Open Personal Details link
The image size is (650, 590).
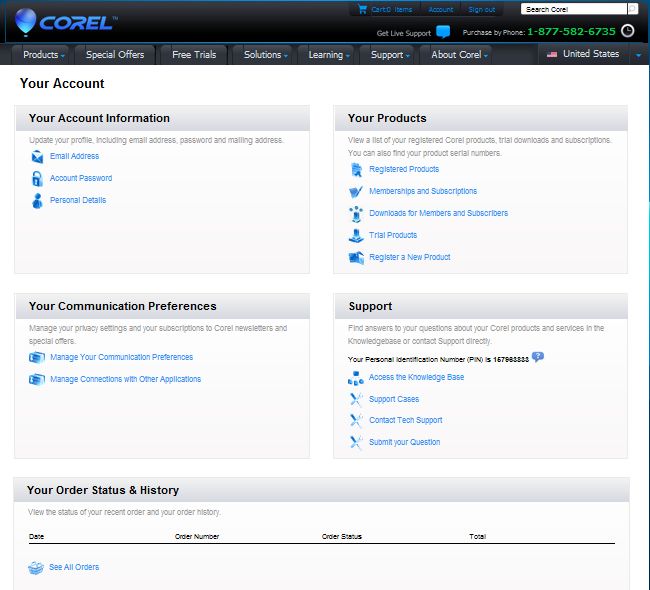tap(78, 200)
